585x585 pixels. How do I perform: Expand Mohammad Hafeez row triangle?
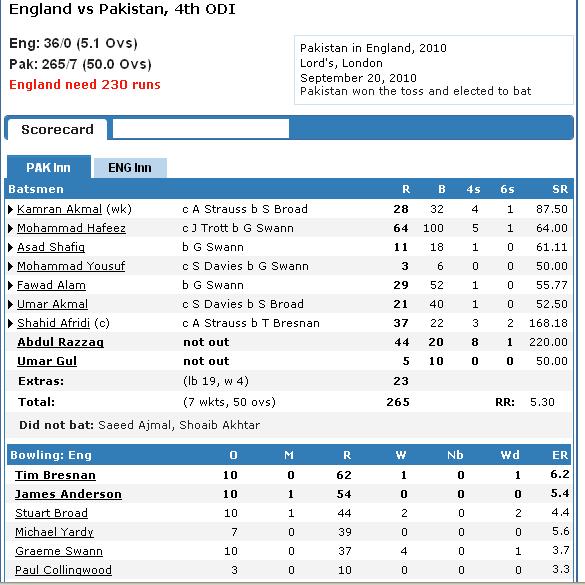coord(11,228)
